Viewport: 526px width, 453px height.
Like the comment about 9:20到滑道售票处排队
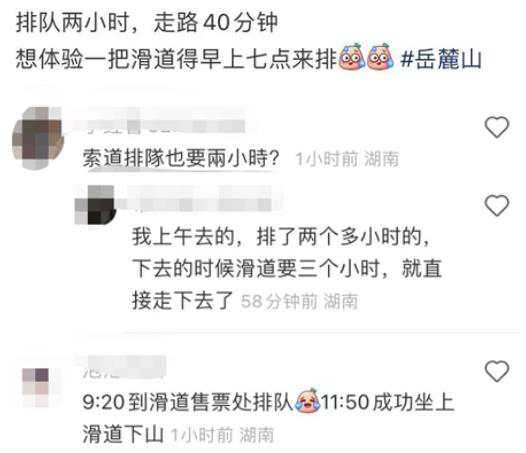[496, 371]
